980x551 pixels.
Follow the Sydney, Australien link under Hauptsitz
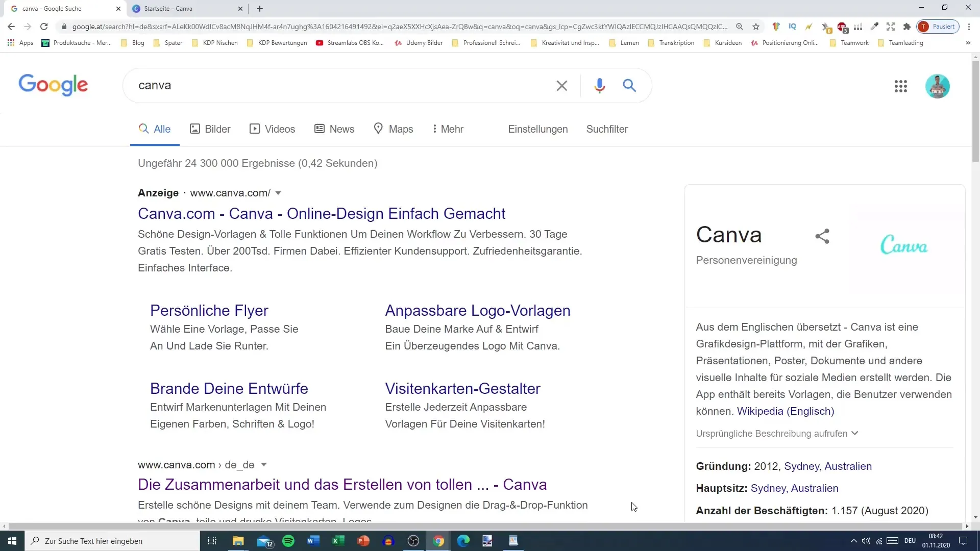click(795, 488)
